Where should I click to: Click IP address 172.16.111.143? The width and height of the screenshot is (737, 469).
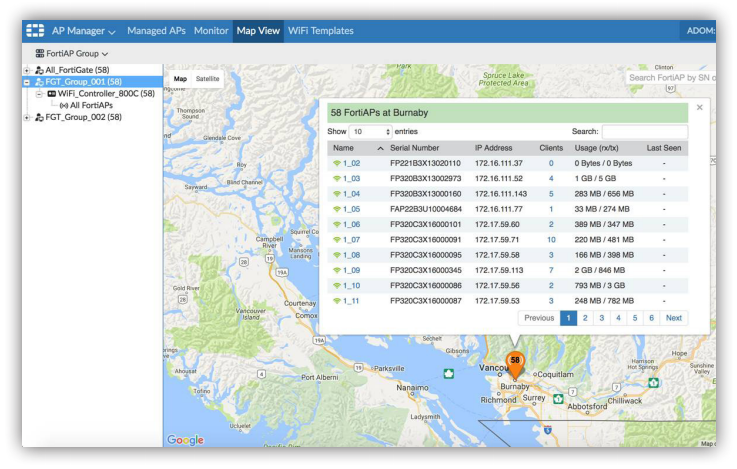point(501,194)
